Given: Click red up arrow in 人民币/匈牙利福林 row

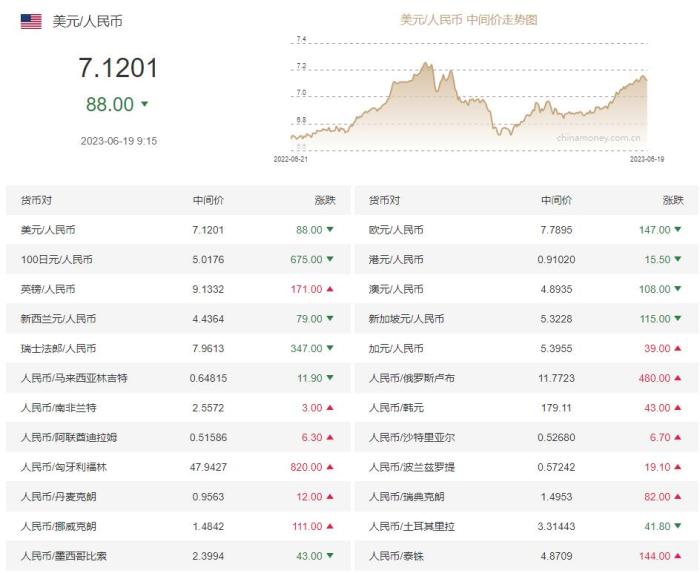Looking at the screenshot, I should pyautogui.click(x=330, y=467).
